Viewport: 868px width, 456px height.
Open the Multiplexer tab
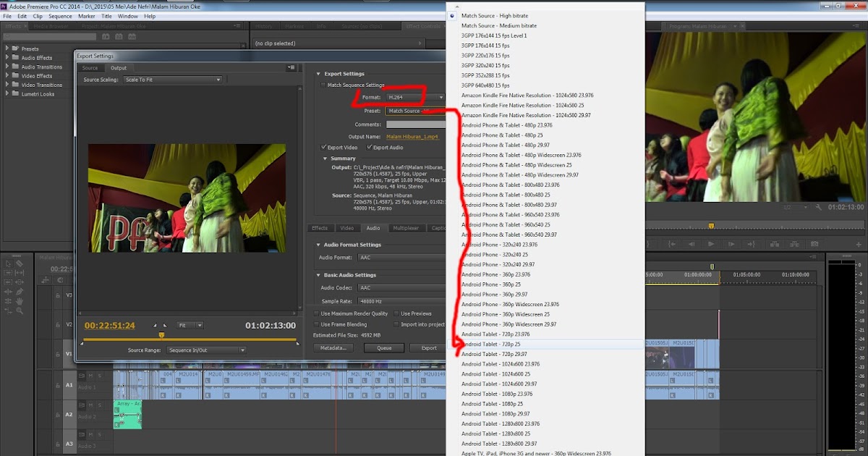pyautogui.click(x=406, y=228)
